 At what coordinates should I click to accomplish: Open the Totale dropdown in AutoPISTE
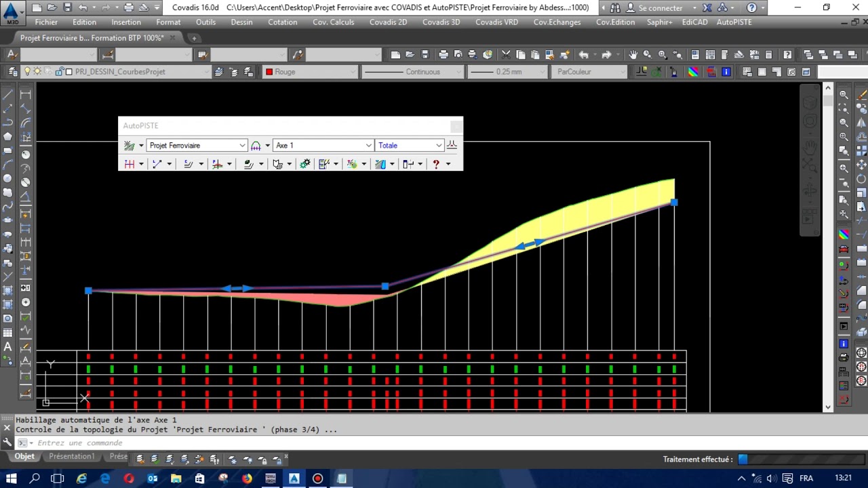tap(410, 145)
